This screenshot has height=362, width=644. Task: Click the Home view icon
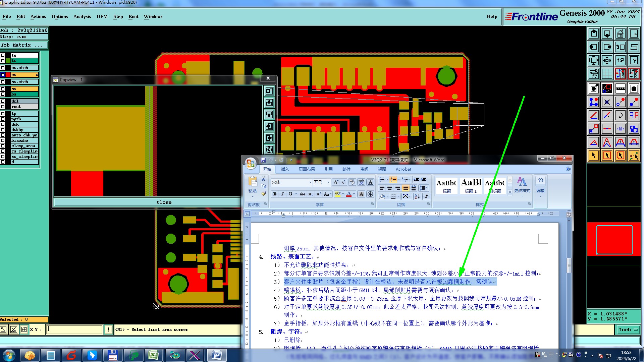point(620,34)
